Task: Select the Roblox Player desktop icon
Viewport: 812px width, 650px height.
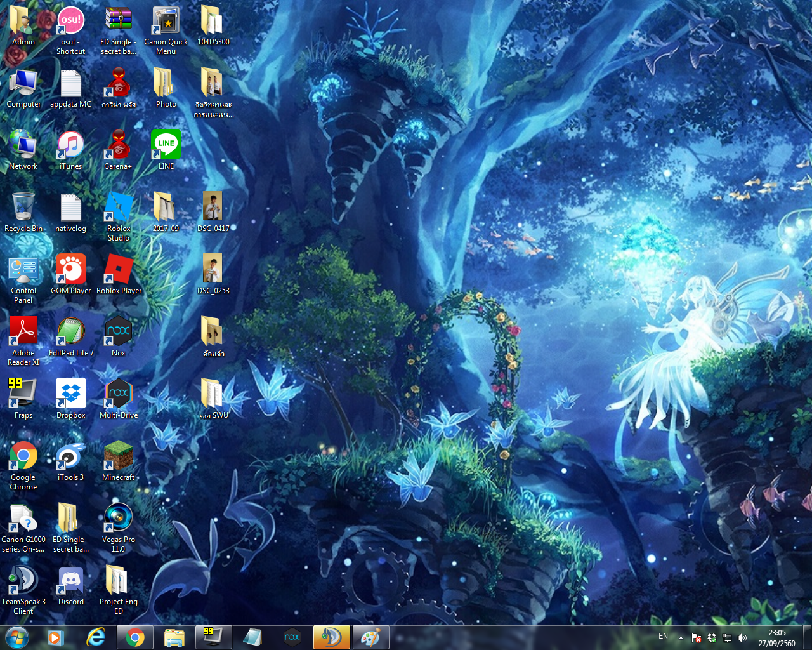Action: (119, 274)
